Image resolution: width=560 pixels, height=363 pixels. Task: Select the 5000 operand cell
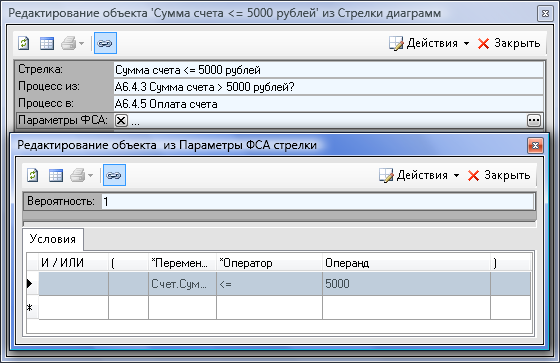(406, 284)
